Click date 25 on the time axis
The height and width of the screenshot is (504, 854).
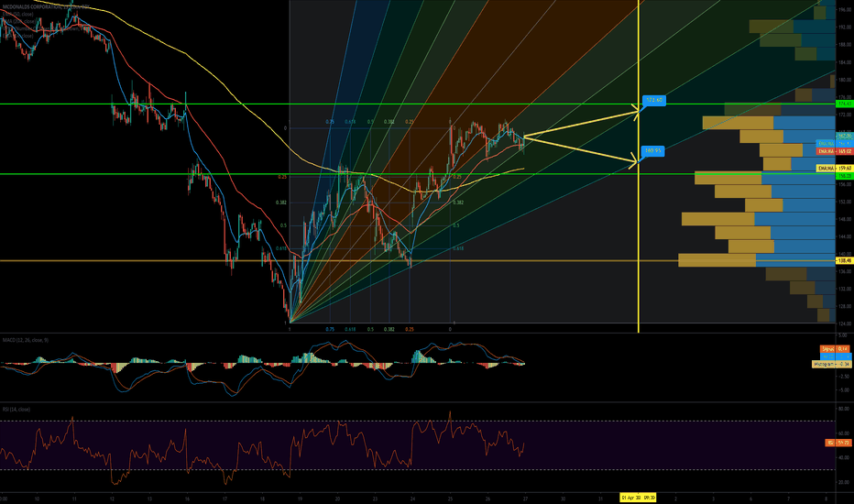pos(450,499)
